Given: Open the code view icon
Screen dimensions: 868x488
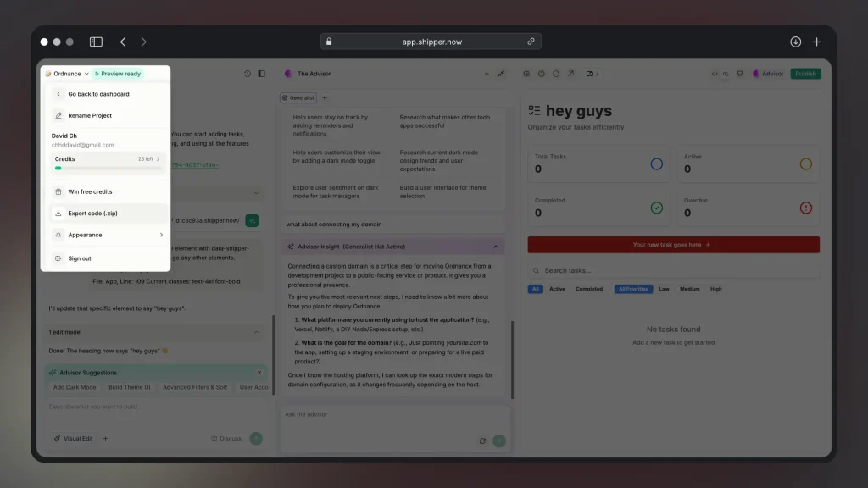Looking at the screenshot, I should click(x=715, y=74).
